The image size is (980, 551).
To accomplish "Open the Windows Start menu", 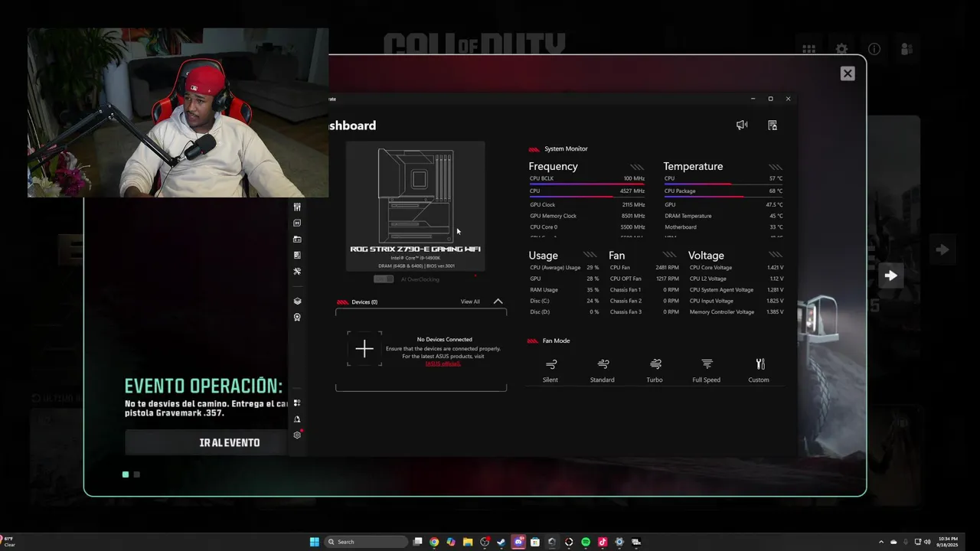I will click(315, 542).
